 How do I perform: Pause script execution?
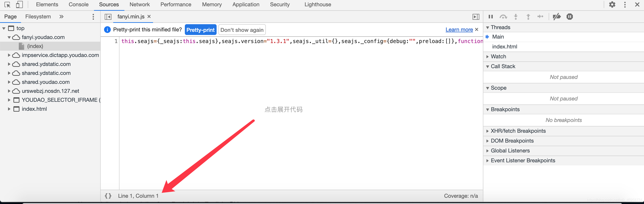click(x=490, y=17)
